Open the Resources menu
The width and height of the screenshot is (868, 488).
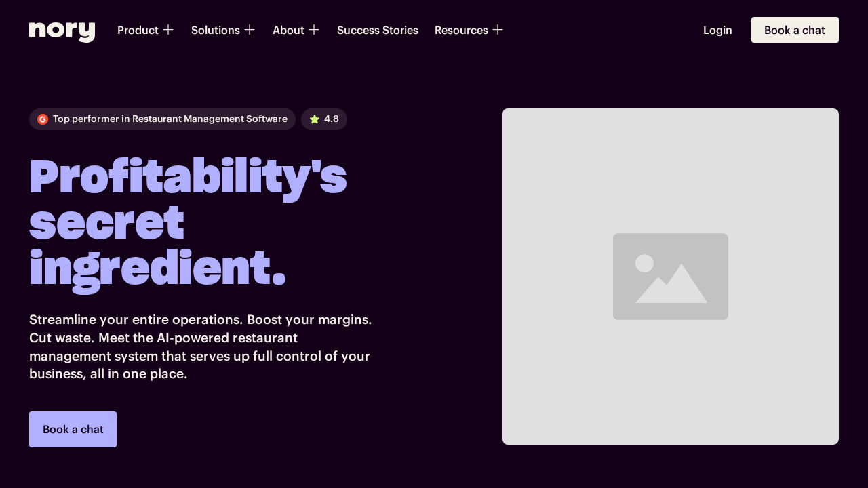tap(461, 30)
